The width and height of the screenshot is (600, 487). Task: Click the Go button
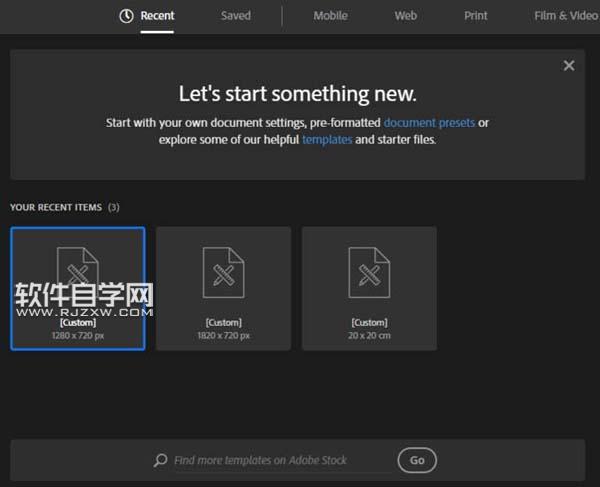coord(417,460)
